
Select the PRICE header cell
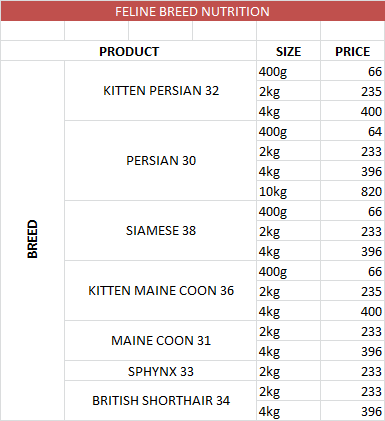coord(353,51)
